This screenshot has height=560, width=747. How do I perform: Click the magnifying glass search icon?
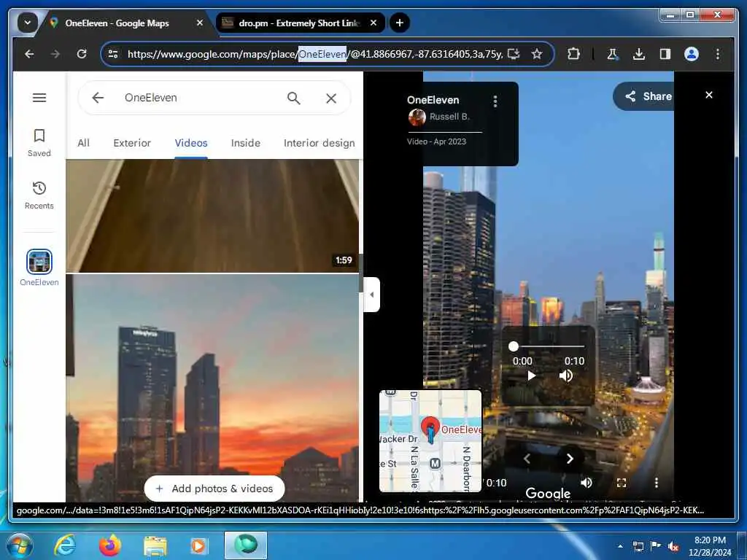click(x=294, y=98)
